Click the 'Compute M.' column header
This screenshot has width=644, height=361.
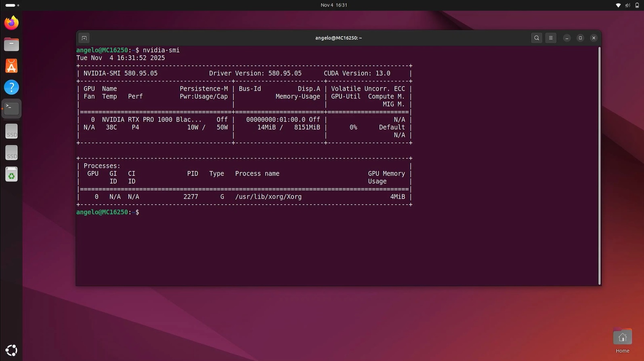point(386,96)
